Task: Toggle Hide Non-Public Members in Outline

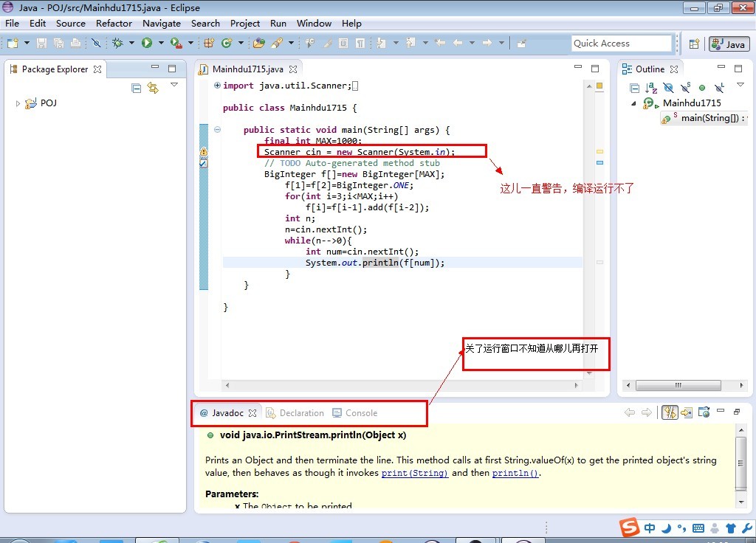Action: coord(702,88)
